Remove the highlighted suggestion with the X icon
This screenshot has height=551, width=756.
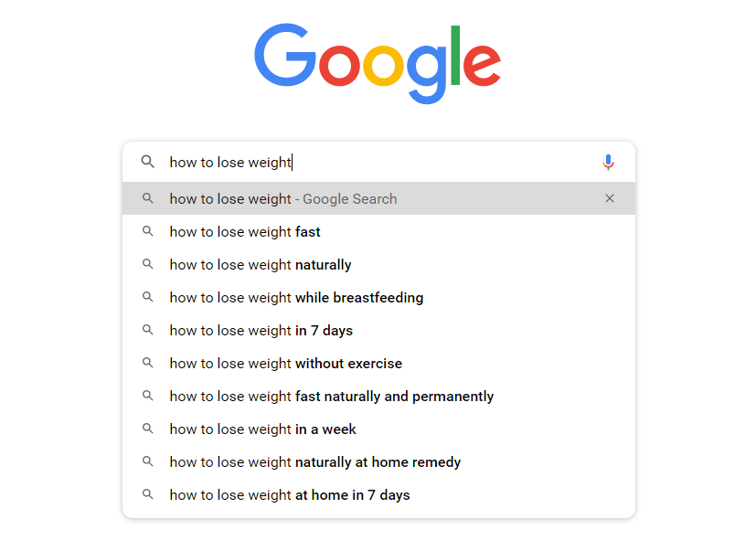point(610,198)
